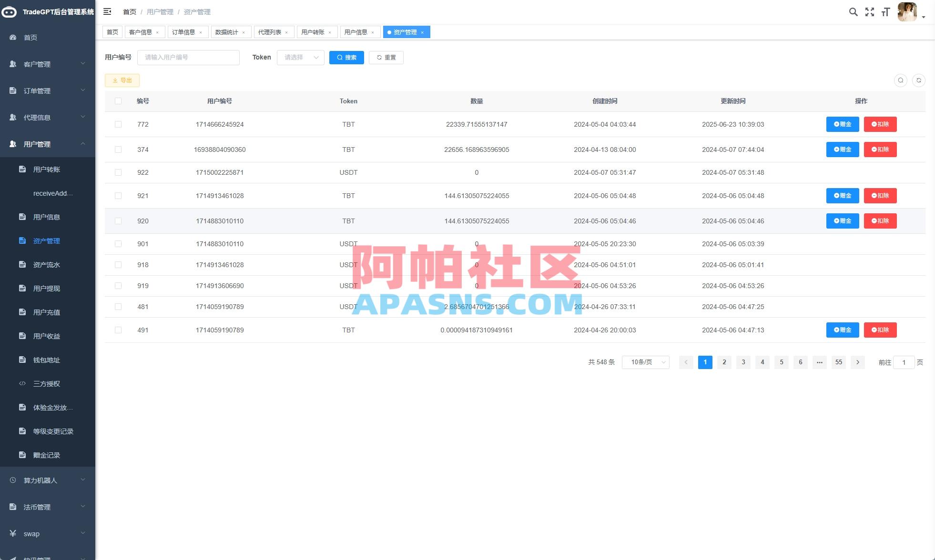Image resolution: width=935 pixels, height=560 pixels.
Task: Click the 赠金 button on row 374
Action: pyautogui.click(x=842, y=149)
